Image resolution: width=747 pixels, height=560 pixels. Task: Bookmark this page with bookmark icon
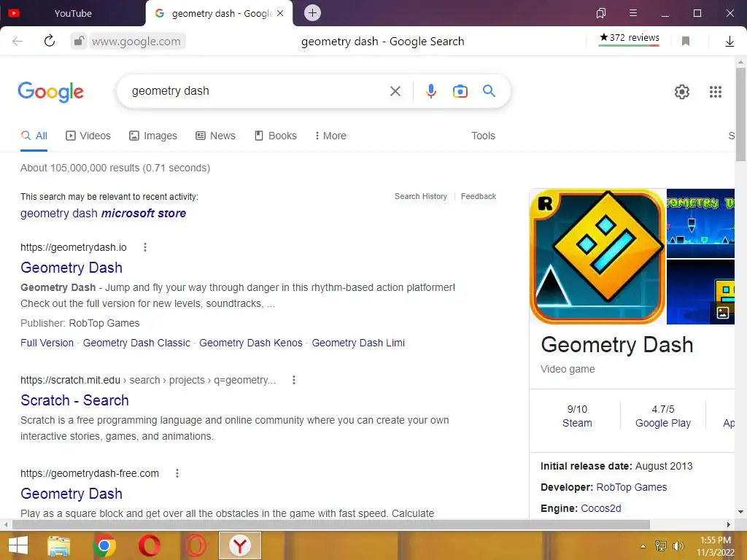(686, 42)
